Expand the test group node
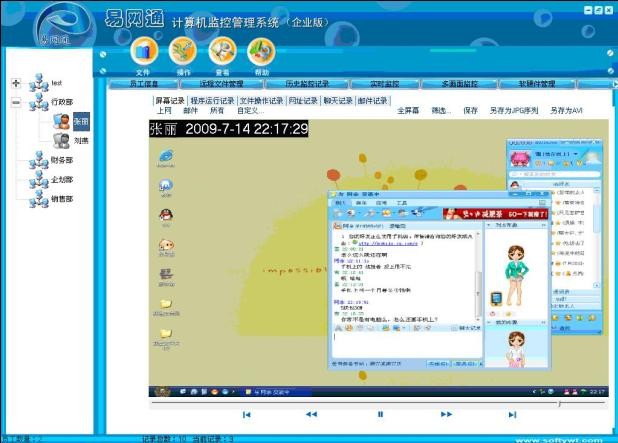This screenshot has width=618, height=443. tap(16, 83)
